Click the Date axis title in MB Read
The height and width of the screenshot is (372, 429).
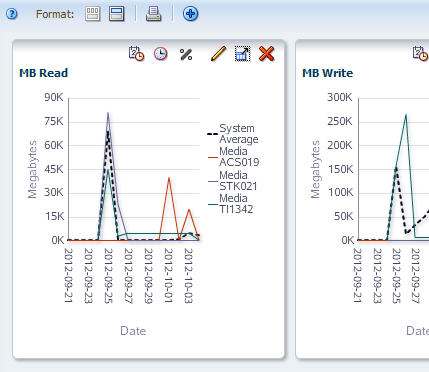133,331
